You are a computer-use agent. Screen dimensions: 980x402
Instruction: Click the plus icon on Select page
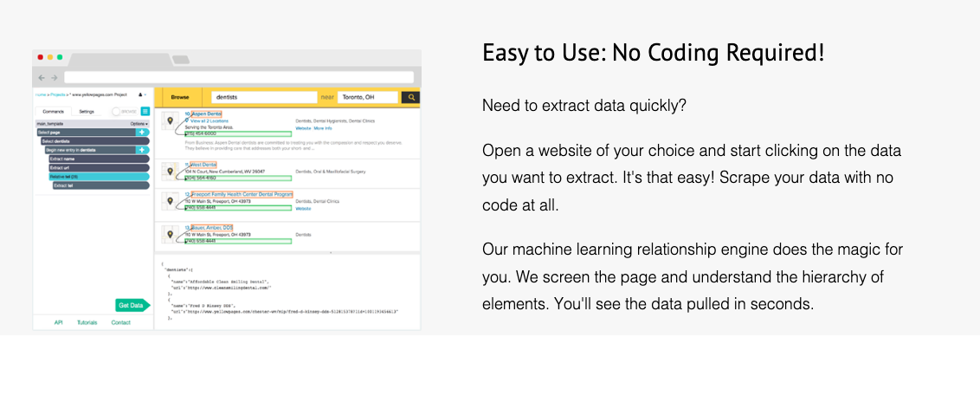tap(141, 132)
